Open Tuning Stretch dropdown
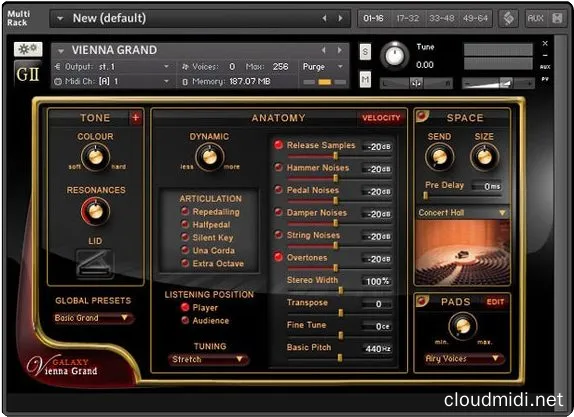The width and height of the screenshot is (574, 417). (208, 359)
